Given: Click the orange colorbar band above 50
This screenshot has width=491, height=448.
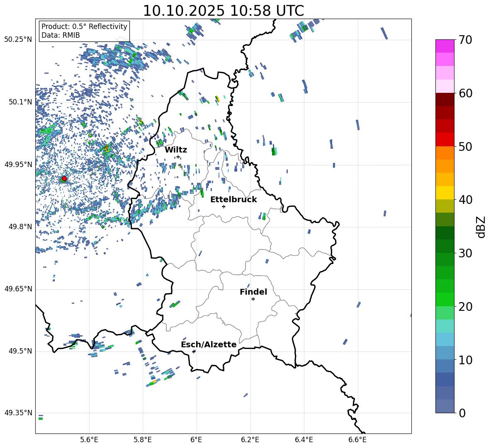Looking at the screenshot, I should 445,153.
